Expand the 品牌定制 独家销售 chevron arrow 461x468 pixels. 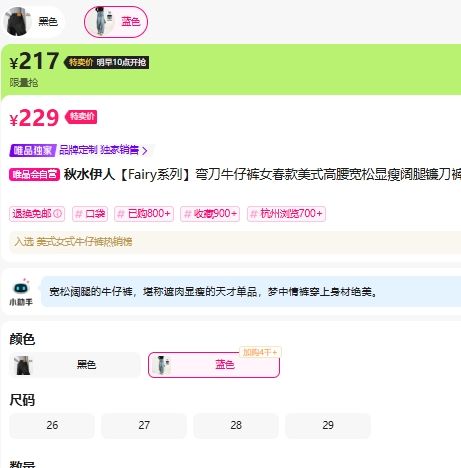[145, 151]
